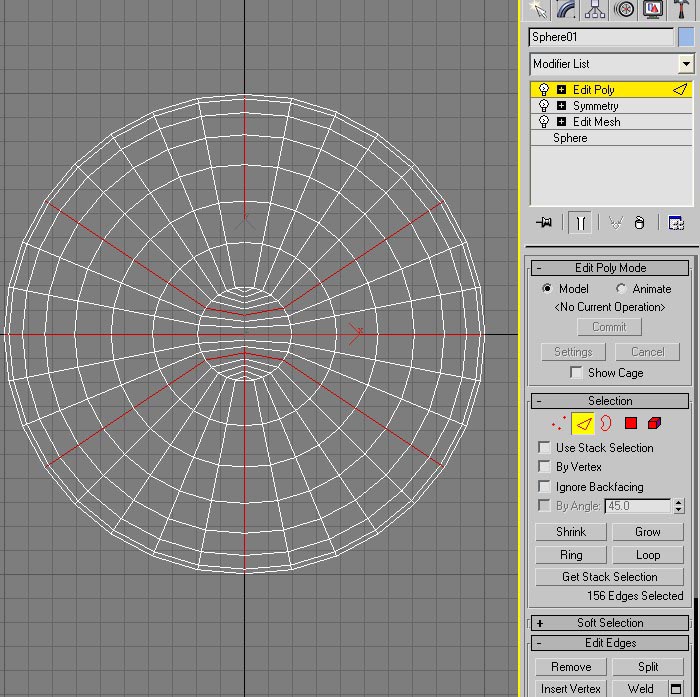Select Element sub-object level icon
700x697 pixels.
click(654, 423)
